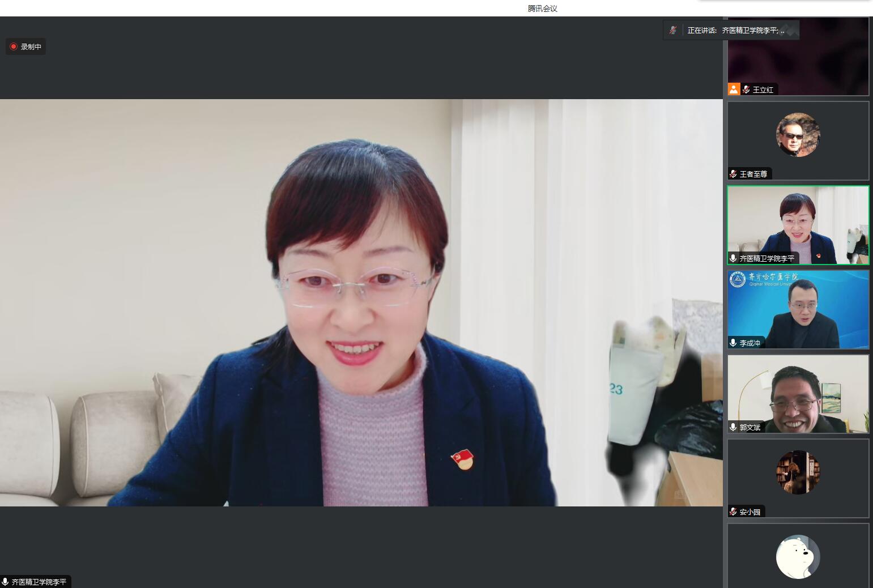Click the mic icon on the 齐医精卫学院李平 thumbnail
Viewport: 873px width, 588px height.
click(733, 258)
